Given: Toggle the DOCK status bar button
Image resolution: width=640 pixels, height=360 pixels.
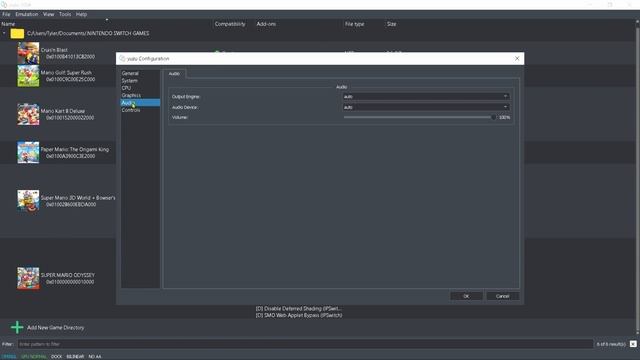Looking at the screenshot, I should click(56, 357).
